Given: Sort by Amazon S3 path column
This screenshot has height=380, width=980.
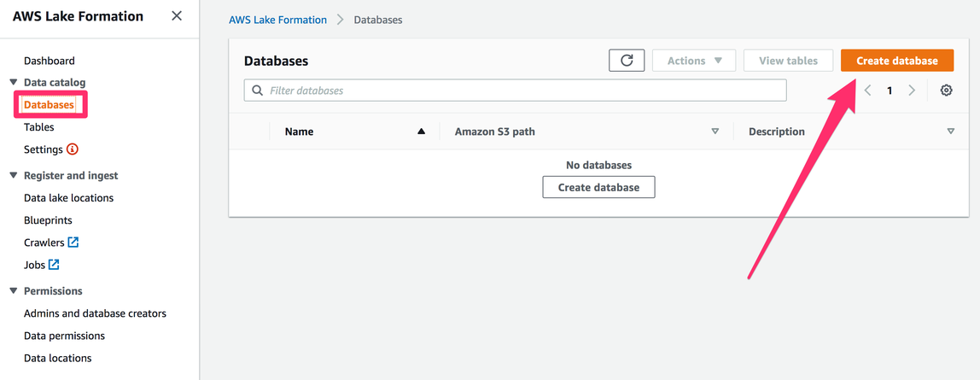Looking at the screenshot, I should coord(715,132).
